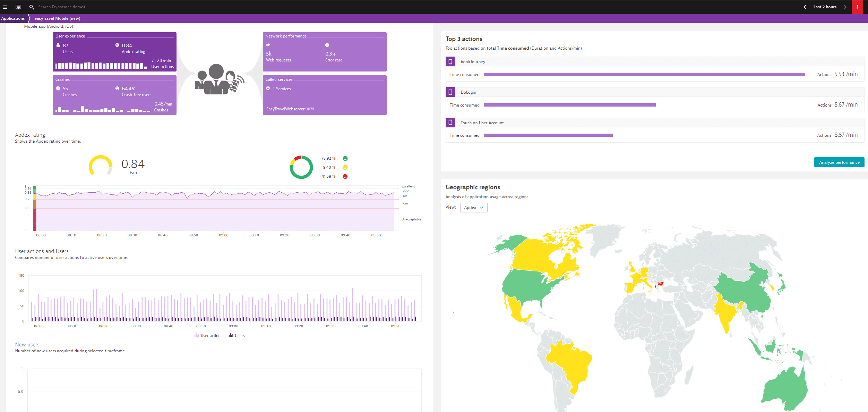Click the Called services icon
Image resolution: width=868 pixels, height=412 pixels.
268,89
